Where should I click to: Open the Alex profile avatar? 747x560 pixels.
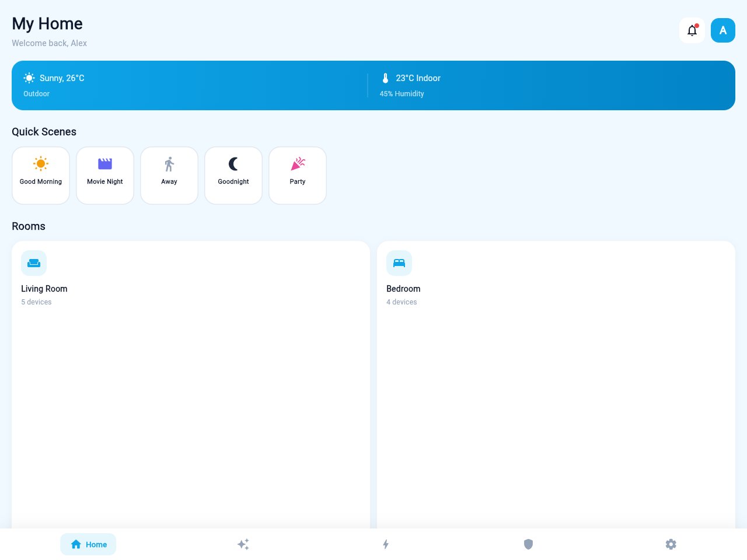[x=723, y=30]
